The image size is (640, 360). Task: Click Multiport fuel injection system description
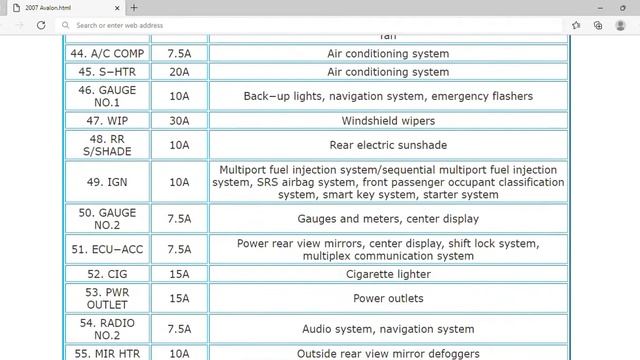pos(388,182)
